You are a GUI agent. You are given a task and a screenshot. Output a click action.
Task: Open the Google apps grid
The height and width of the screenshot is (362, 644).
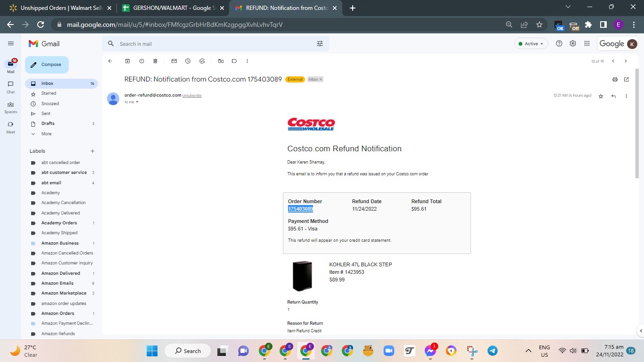[x=587, y=43]
